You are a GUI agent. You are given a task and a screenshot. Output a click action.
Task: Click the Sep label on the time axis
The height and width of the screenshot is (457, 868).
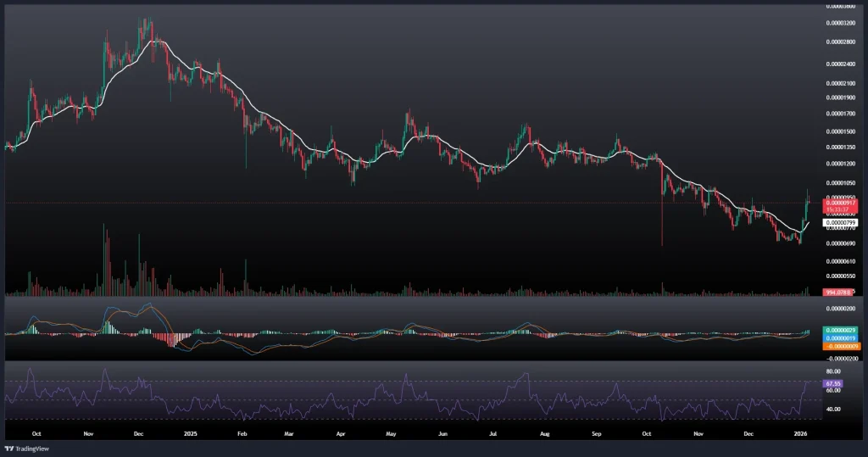point(596,432)
